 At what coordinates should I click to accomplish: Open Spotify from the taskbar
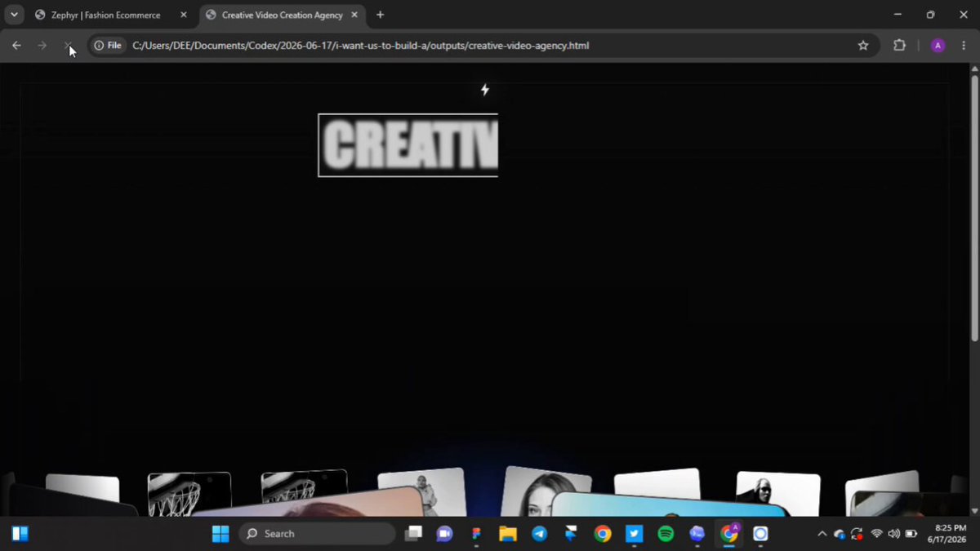tap(666, 534)
